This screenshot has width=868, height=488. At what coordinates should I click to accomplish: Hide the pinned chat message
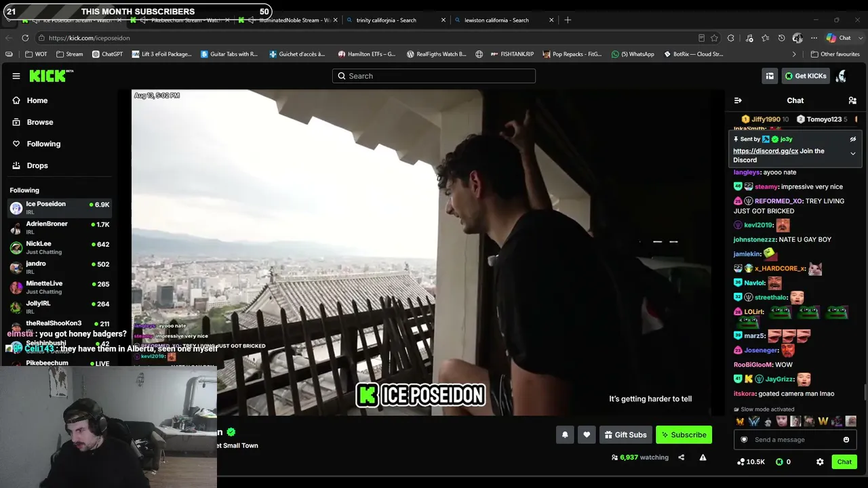click(x=853, y=139)
